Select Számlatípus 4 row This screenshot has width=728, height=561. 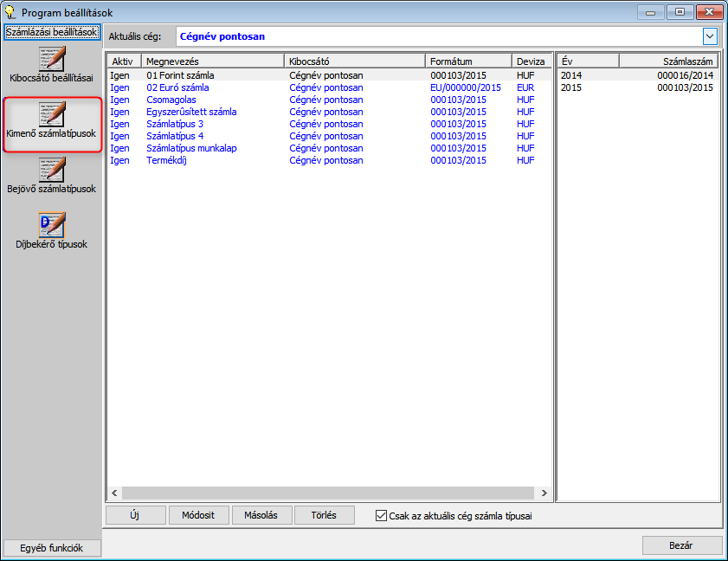329,136
